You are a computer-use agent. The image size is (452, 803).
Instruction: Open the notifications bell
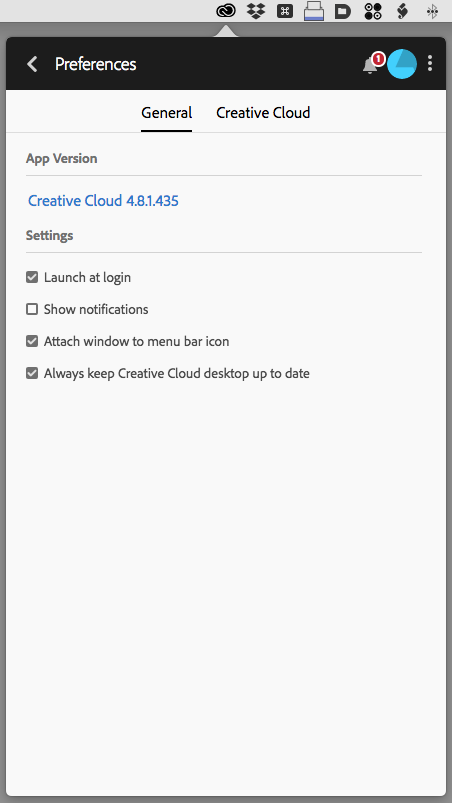click(370, 65)
